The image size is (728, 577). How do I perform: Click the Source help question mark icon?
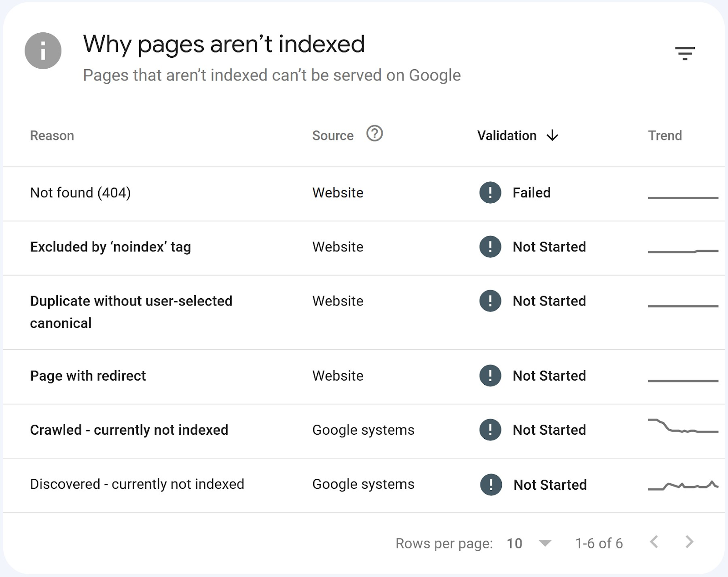coord(374,134)
